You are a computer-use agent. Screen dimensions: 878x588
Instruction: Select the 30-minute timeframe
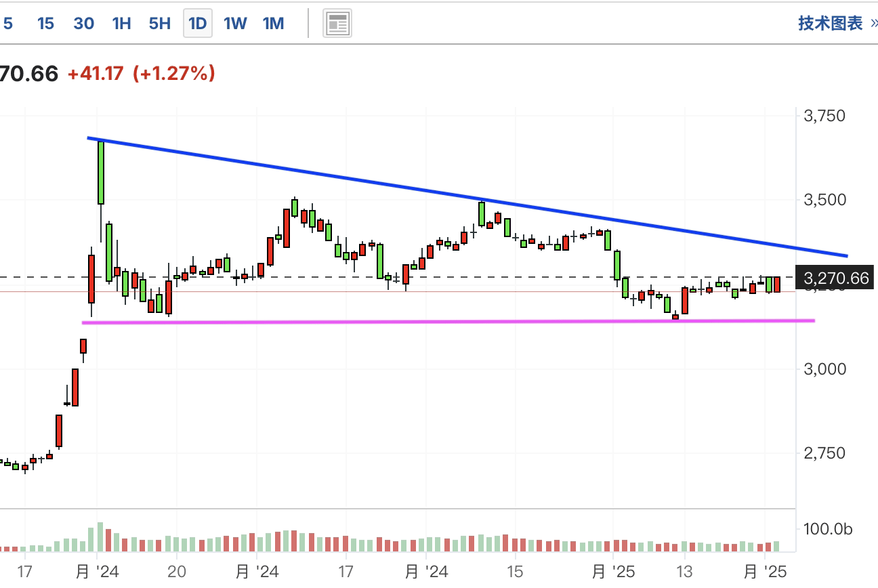point(83,24)
